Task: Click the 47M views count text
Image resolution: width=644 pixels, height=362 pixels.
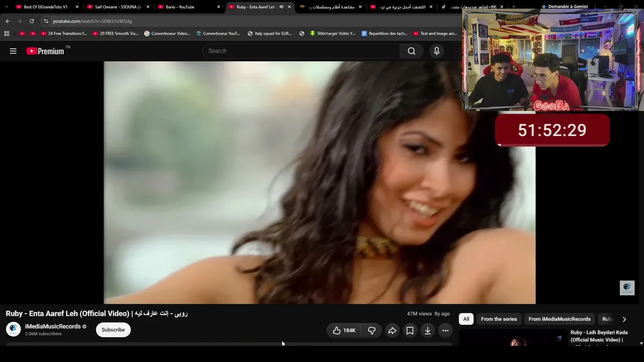Action: point(420,314)
